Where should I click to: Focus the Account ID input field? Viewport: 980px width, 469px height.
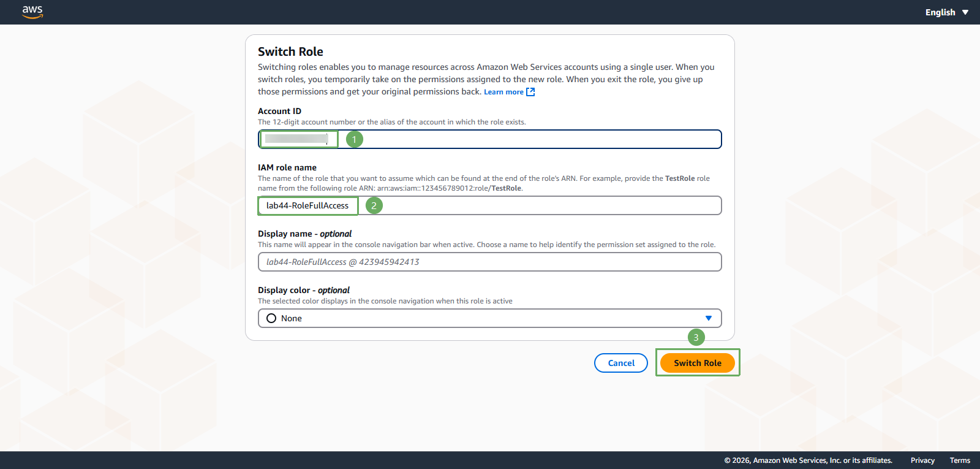point(490,139)
